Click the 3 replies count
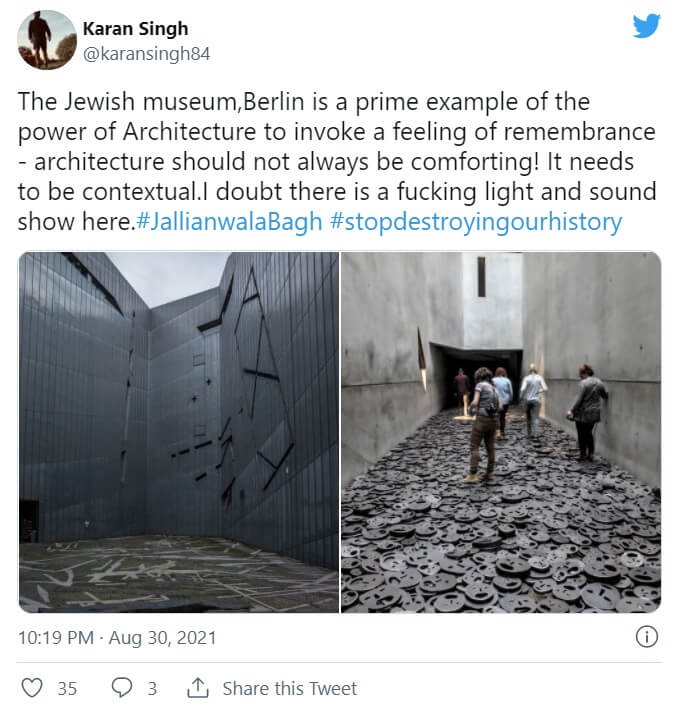The image size is (679, 710). (x=152, y=688)
